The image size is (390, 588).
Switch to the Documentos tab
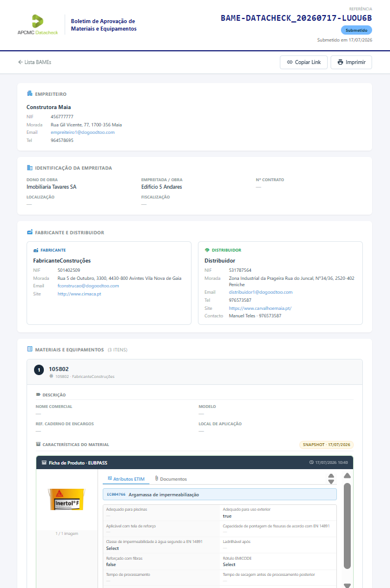coord(171,479)
